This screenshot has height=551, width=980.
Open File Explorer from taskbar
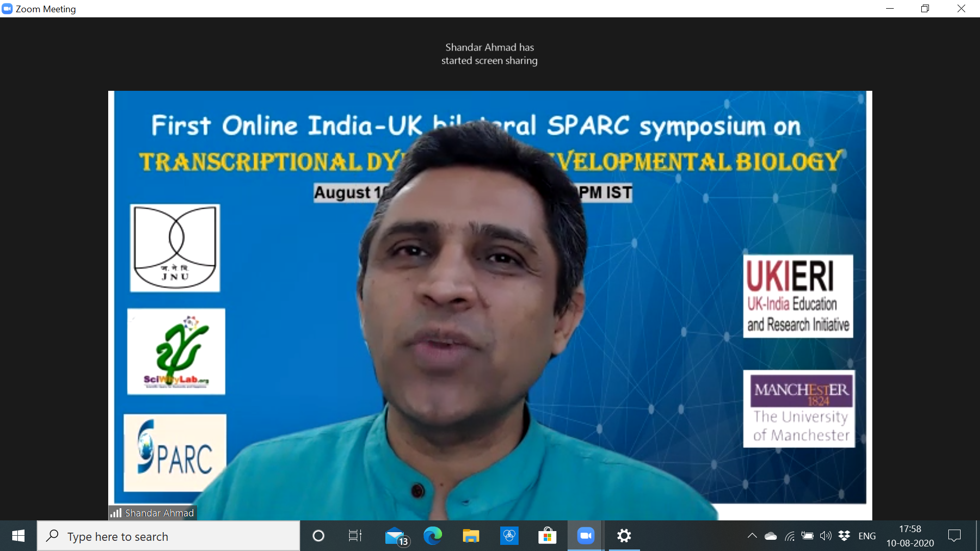pos(471,536)
